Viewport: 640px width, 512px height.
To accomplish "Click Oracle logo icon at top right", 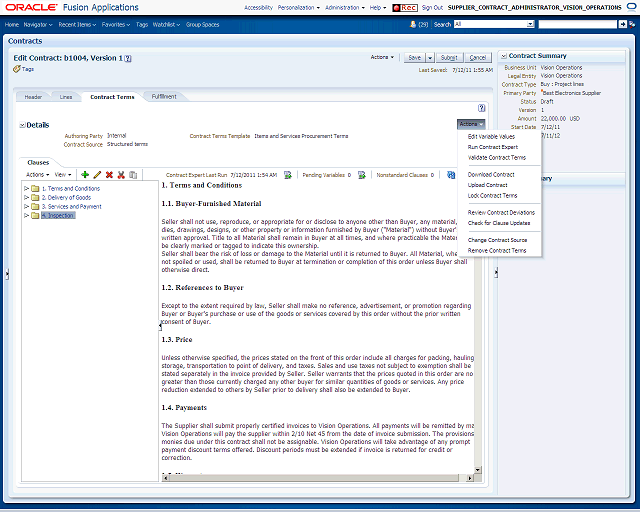I will click(x=632, y=7).
